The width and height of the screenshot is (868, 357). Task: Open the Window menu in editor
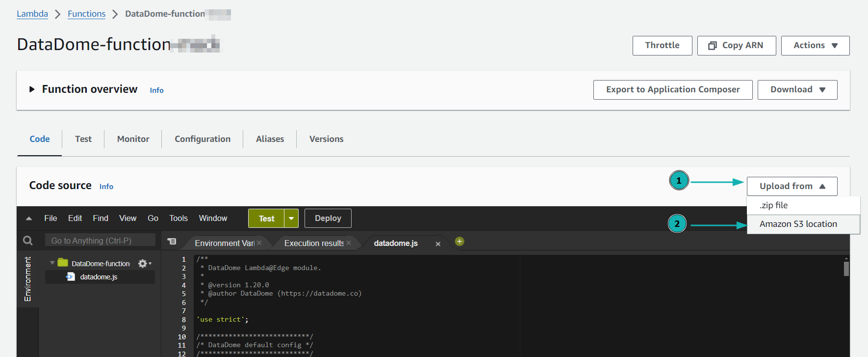pos(213,218)
